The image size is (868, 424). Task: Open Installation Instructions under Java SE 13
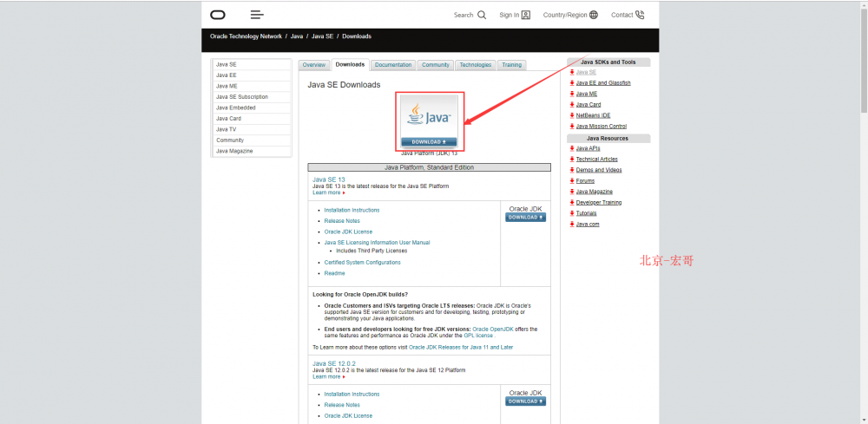tap(352, 210)
